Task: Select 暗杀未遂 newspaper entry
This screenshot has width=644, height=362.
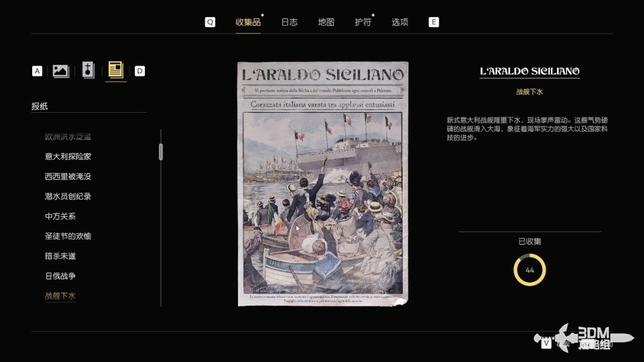Action: click(x=60, y=256)
